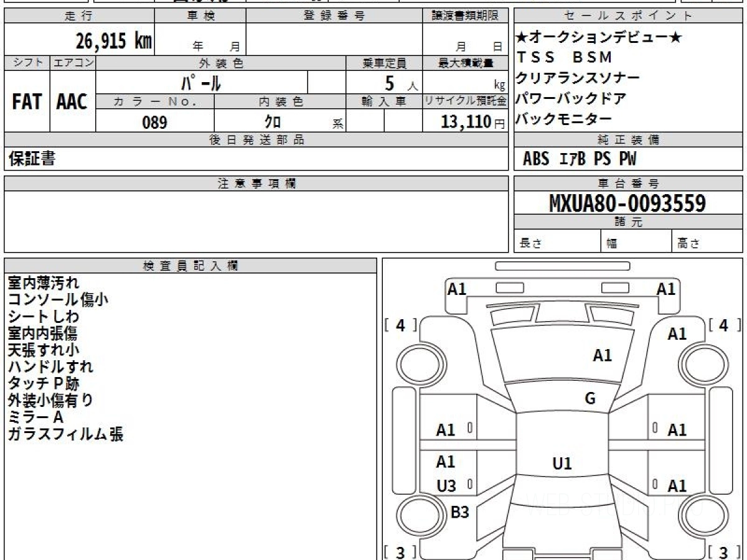The width and height of the screenshot is (747, 560).
Task: Click the U3 damage mark
Action: pyautogui.click(x=446, y=487)
